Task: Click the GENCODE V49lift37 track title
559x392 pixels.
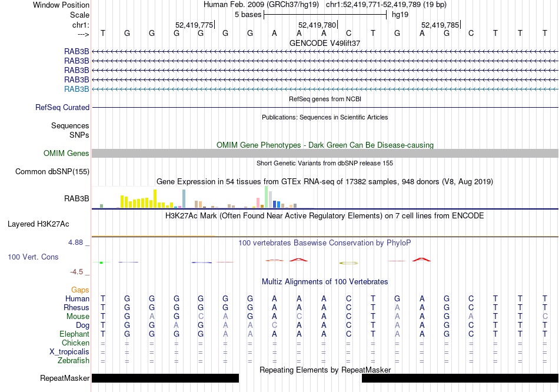Action: coord(325,43)
